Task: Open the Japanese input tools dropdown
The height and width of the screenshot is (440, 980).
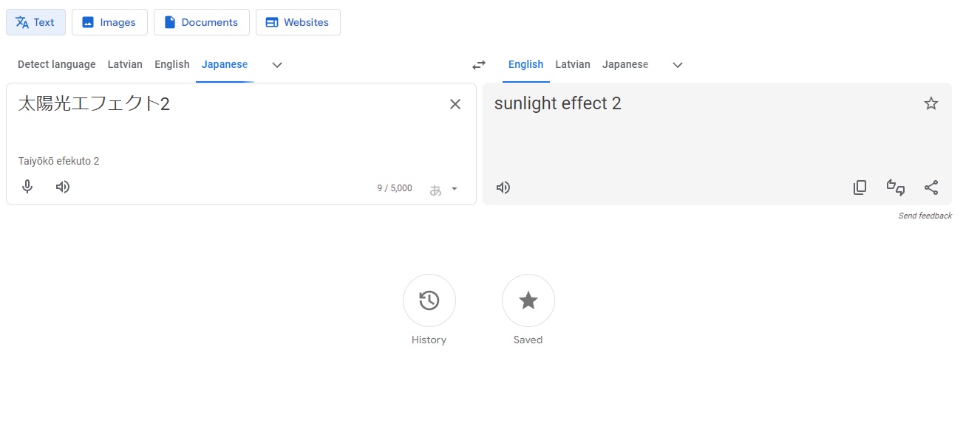Action: pyautogui.click(x=454, y=189)
